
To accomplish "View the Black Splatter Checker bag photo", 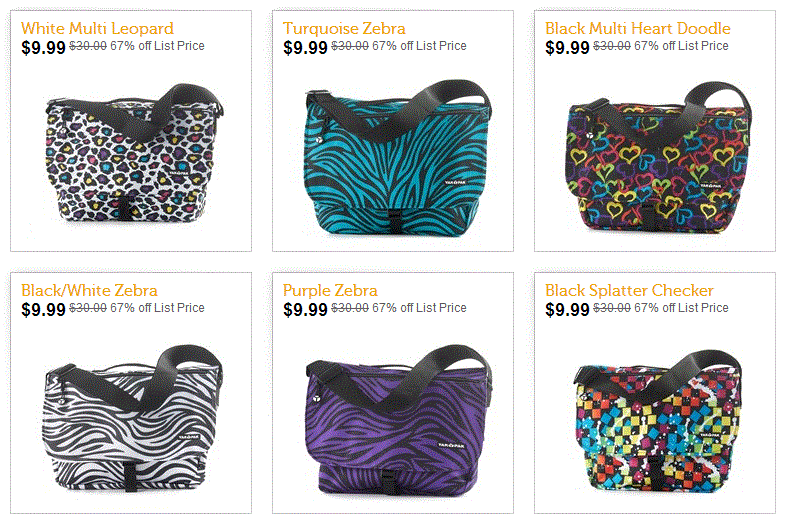I will click(658, 421).
